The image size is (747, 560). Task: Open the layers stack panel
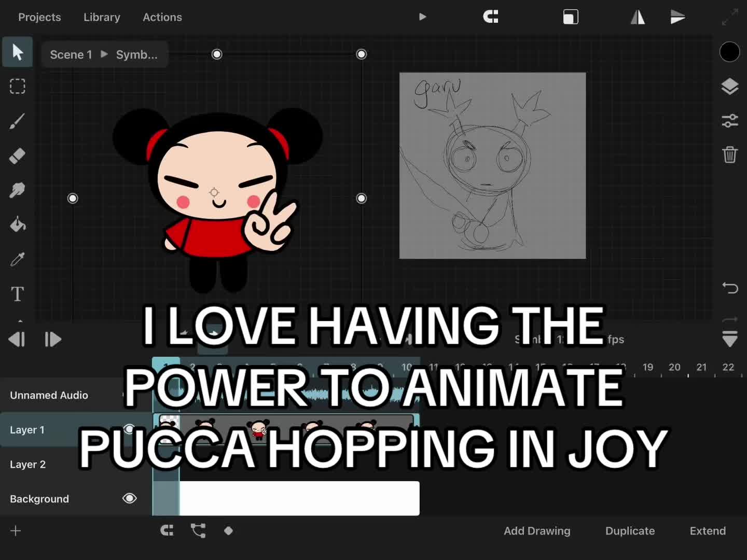coord(730,87)
